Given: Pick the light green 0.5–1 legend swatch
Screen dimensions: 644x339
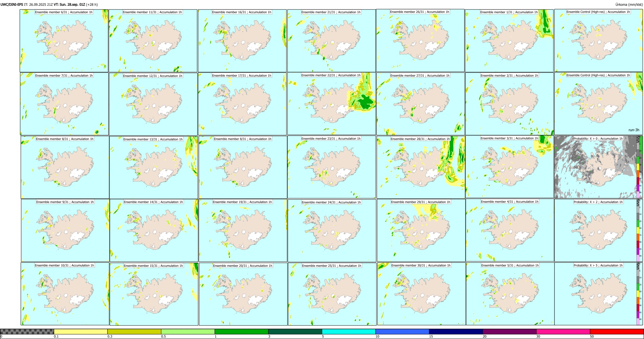Looking at the screenshot, I should point(188,332).
